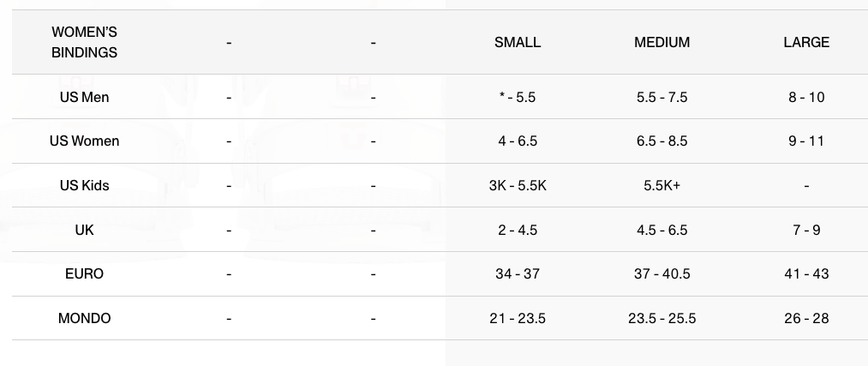Click US Kids small size '3K - 5.5K'
The width and height of the screenshot is (868, 366).
click(x=518, y=185)
